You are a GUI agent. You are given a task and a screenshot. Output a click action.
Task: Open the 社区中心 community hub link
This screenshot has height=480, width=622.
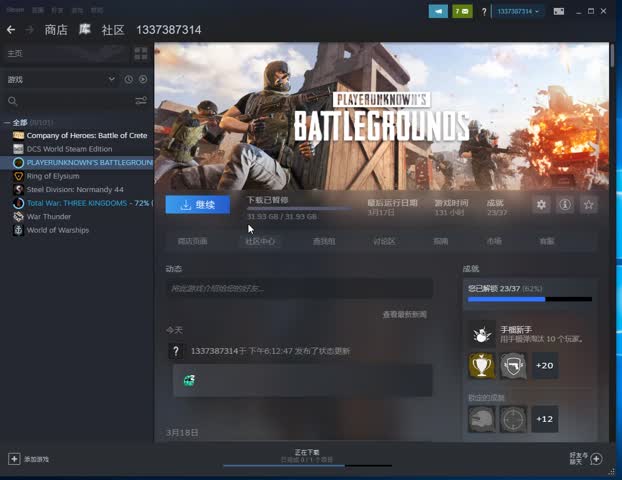pos(260,241)
